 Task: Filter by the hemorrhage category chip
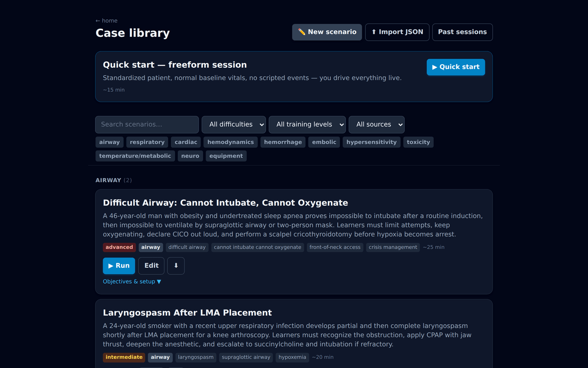click(283, 142)
